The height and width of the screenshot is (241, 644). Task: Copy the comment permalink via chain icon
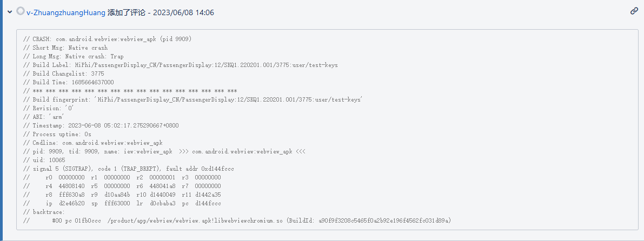click(x=634, y=11)
